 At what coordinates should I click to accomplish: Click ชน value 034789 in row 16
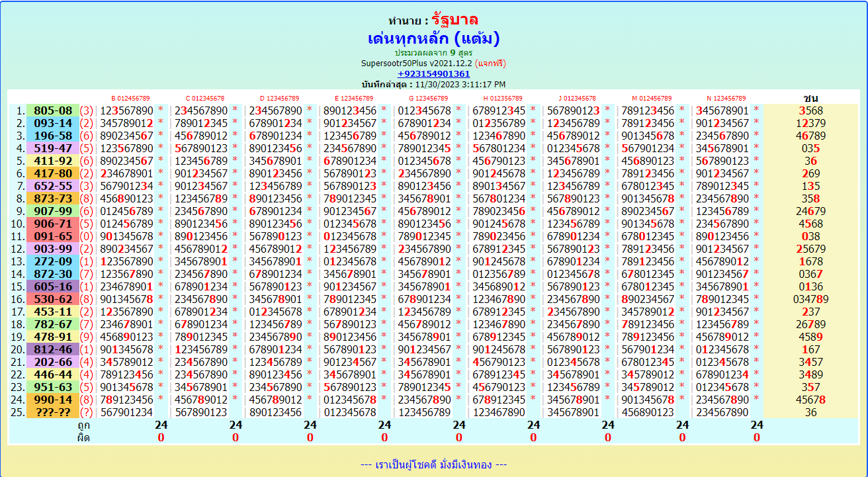(x=810, y=299)
